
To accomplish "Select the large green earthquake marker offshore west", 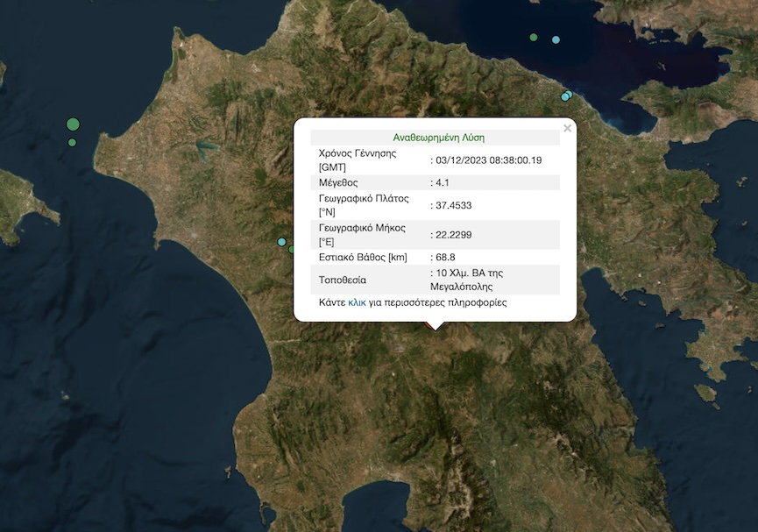I will [73, 124].
